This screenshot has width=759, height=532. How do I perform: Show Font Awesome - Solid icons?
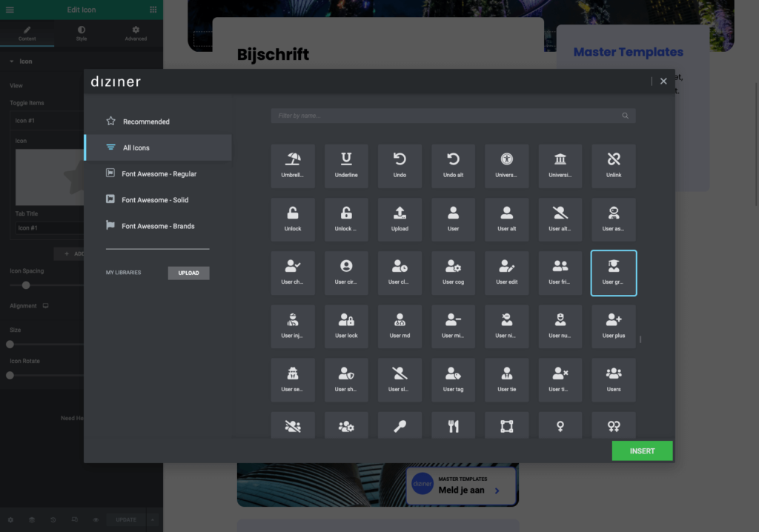point(155,200)
